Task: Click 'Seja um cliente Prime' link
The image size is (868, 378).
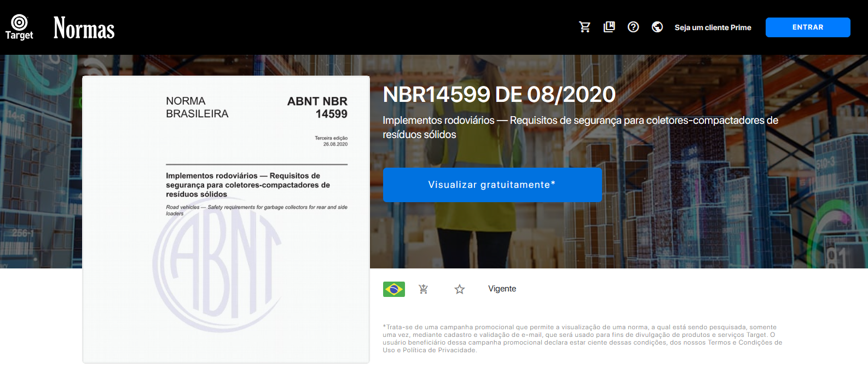Action: coord(713,27)
